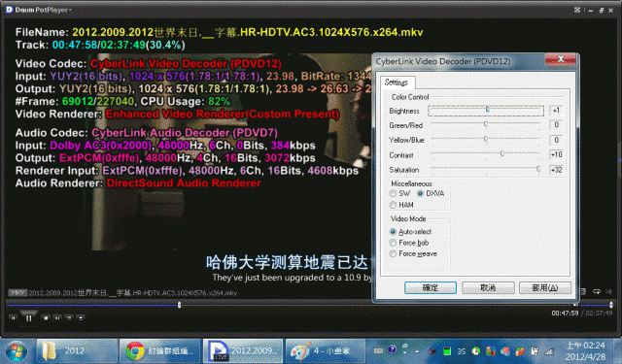Click the Contrast value field showing +10
The image size is (622, 364).
pyautogui.click(x=556, y=154)
